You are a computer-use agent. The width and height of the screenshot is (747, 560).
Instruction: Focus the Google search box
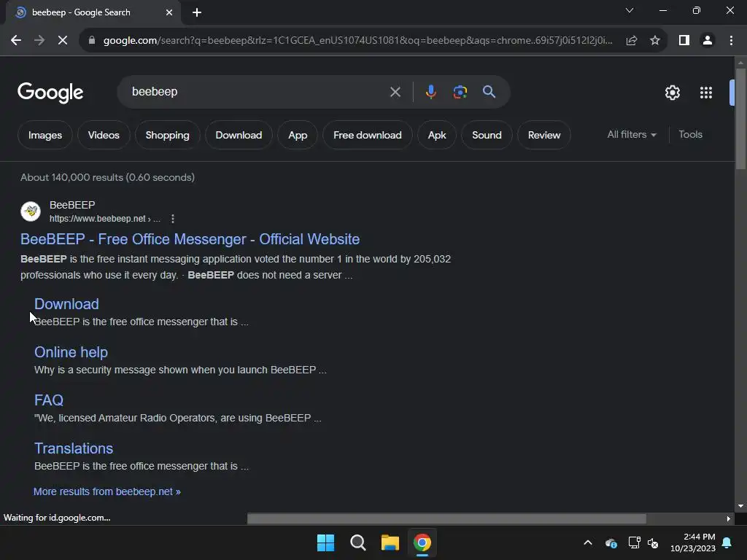[258, 92]
